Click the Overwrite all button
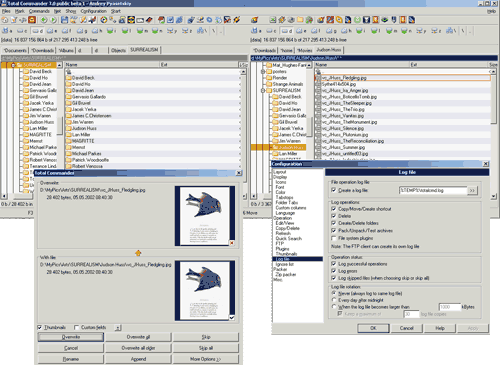This screenshot has height=365, width=500. (138, 337)
